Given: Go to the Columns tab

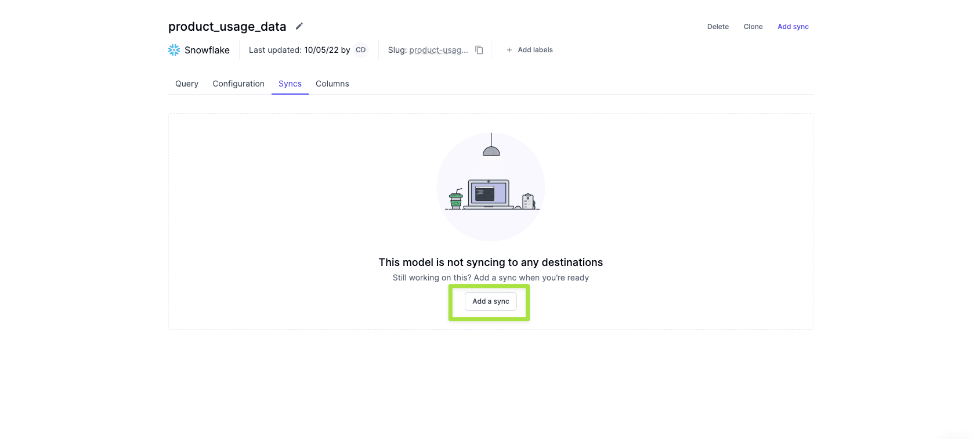Looking at the screenshot, I should click(332, 84).
